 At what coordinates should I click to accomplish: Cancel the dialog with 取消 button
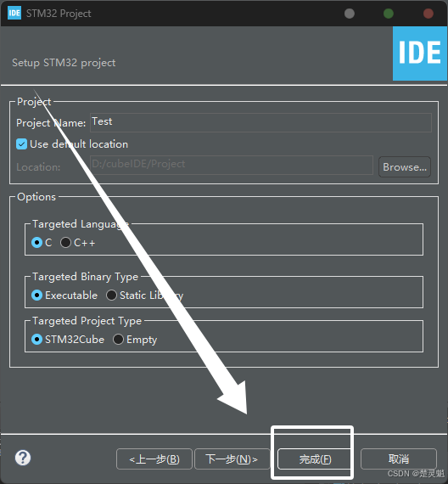[399, 459]
